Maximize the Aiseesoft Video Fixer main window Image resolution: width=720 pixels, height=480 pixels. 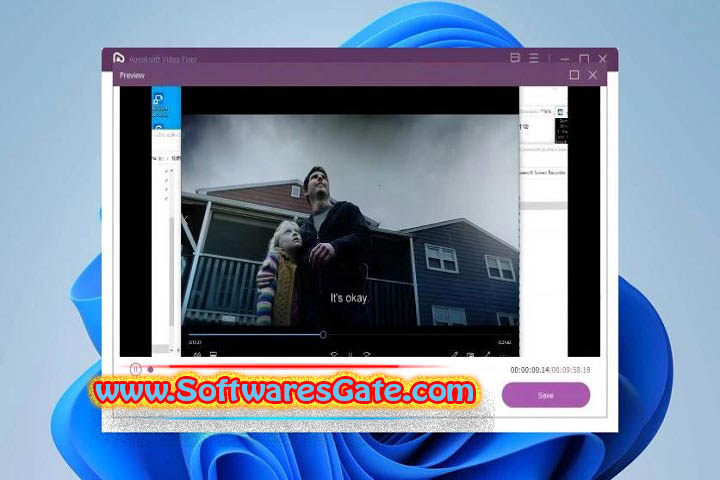point(584,58)
